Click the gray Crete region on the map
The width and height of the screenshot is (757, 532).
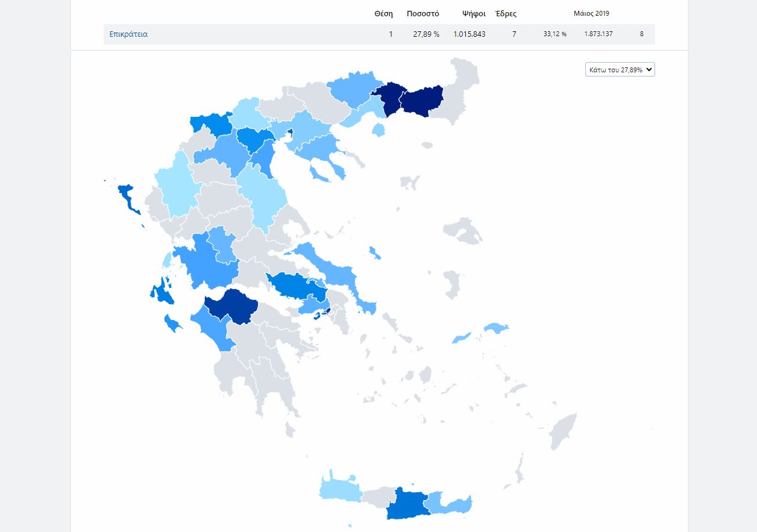point(378,497)
